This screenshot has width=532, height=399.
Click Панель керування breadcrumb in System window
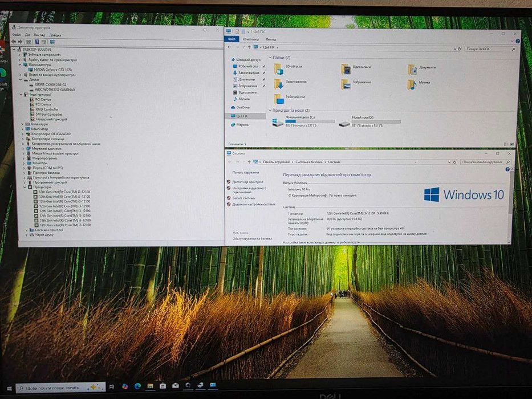point(276,162)
